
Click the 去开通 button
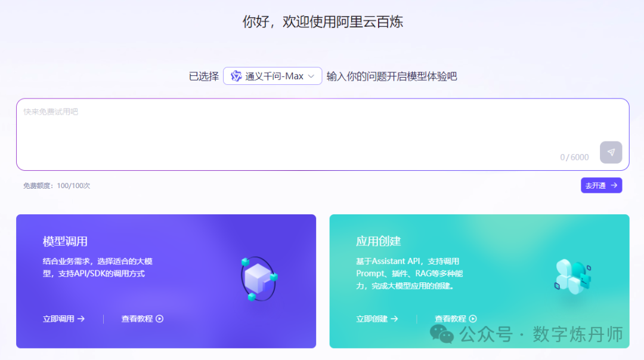(x=601, y=186)
